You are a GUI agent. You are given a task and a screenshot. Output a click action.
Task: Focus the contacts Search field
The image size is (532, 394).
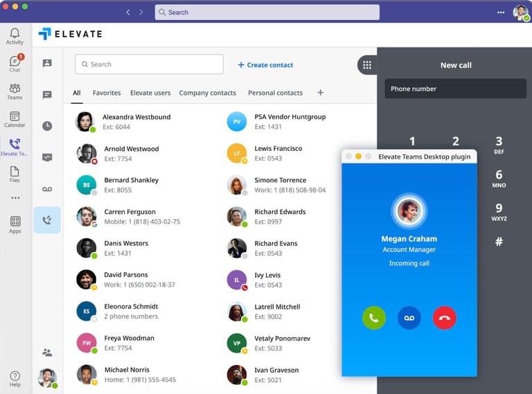(x=149, y=64)
